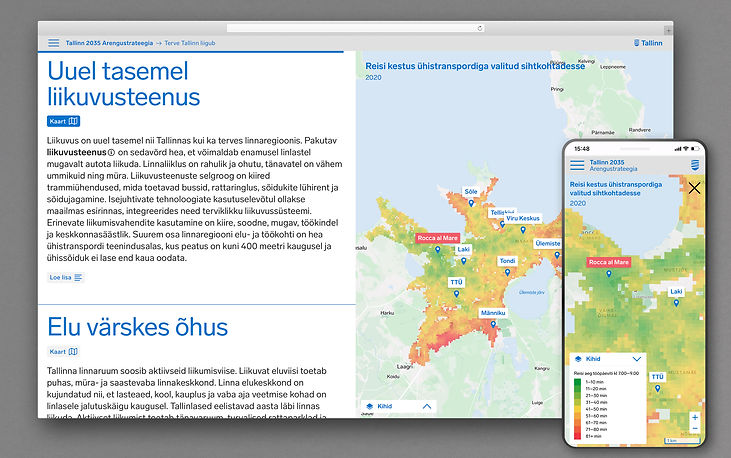Click the Rocca al Mare pin on the desktop map
The height and width of the screenshot is (458, 731).
pos(437,249)
